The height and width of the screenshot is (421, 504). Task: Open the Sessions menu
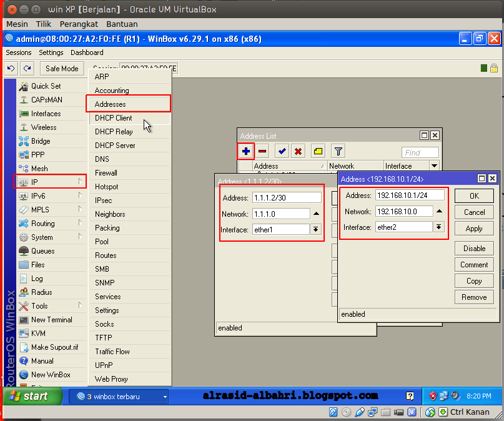[x=19, y=52]
